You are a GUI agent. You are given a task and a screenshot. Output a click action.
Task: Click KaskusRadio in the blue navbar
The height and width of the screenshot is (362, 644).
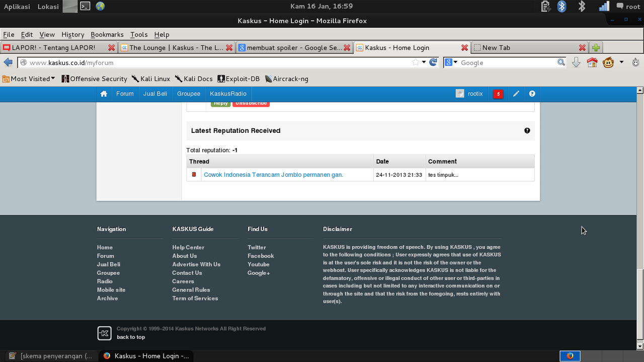coord(228,94)
